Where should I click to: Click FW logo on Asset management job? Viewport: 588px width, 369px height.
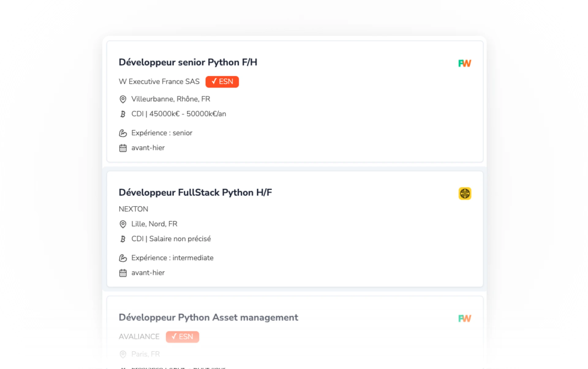click(x=464, y=318)
